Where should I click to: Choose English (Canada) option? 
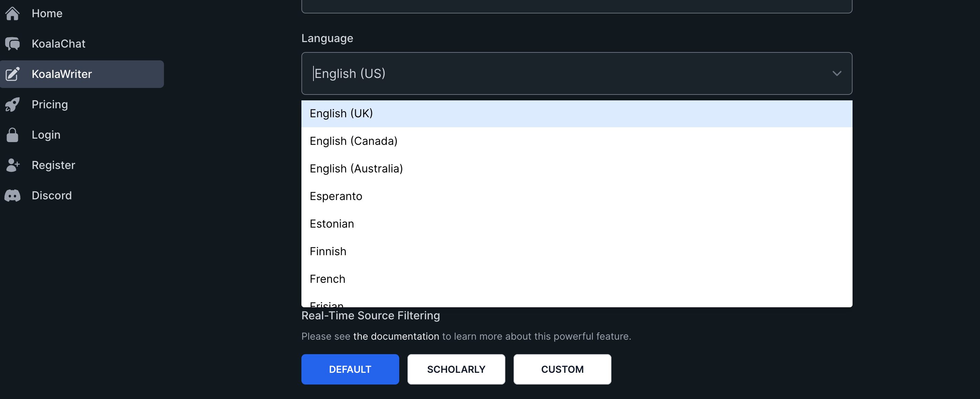(353, 141)
